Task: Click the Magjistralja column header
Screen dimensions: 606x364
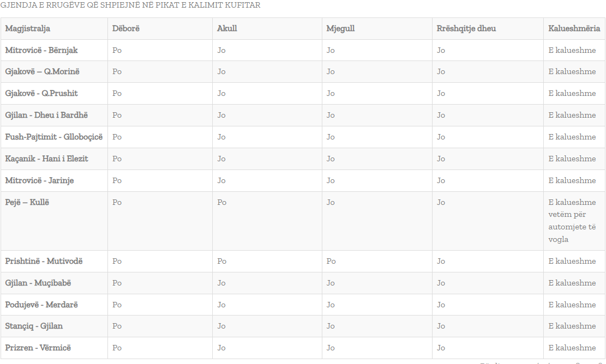Action: point(28,28)
